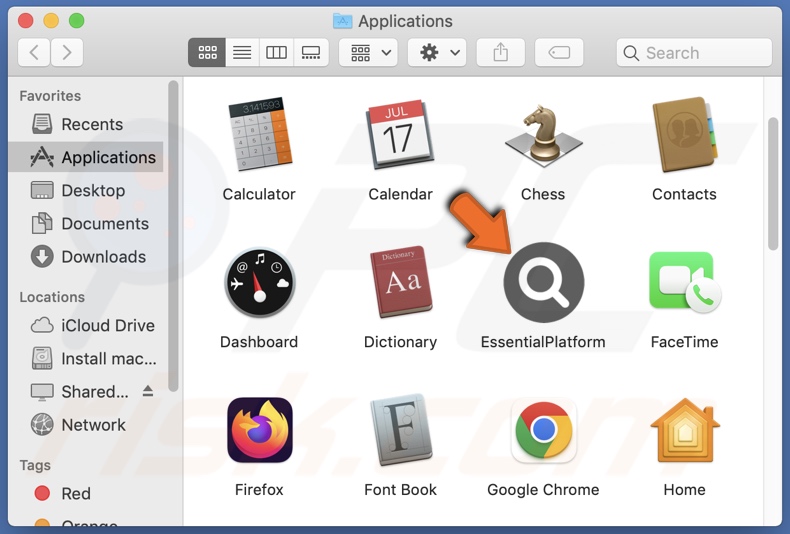Maximize the window with green button
Image resolution: width=790 pixels, height=534 pixels.
[77, 21]
